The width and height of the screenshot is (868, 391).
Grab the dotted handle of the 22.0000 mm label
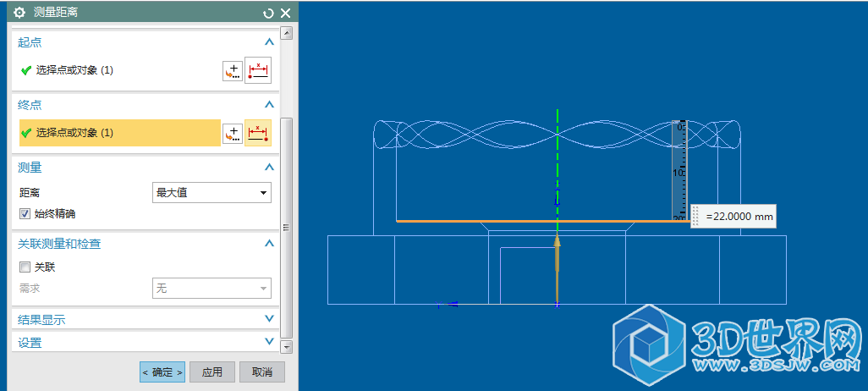pyautogui.click(x=696, y=217)
